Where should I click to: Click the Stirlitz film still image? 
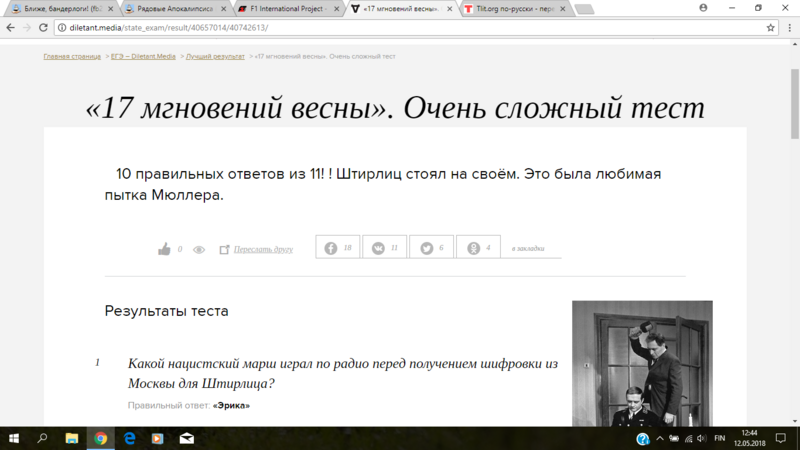coord(642,363)
